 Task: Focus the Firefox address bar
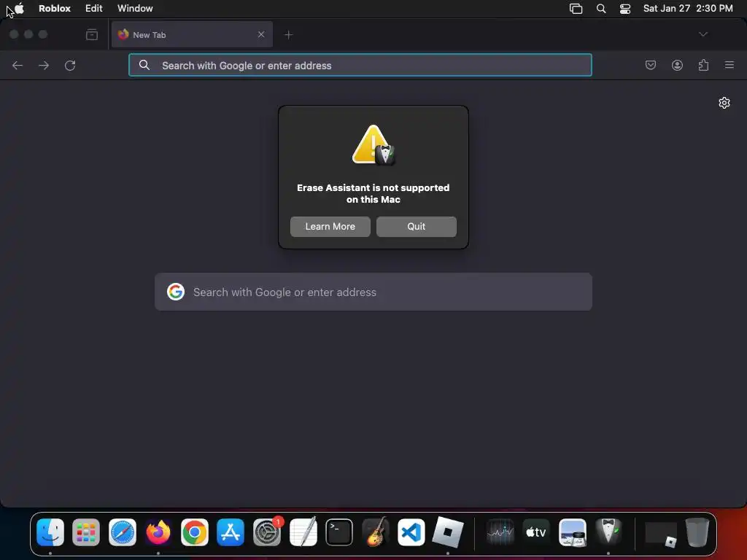pyautogui.click(x=360, y=65)
